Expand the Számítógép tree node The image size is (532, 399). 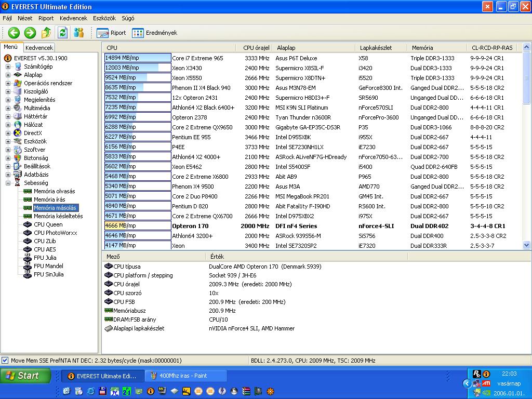(x=8, y=67)
